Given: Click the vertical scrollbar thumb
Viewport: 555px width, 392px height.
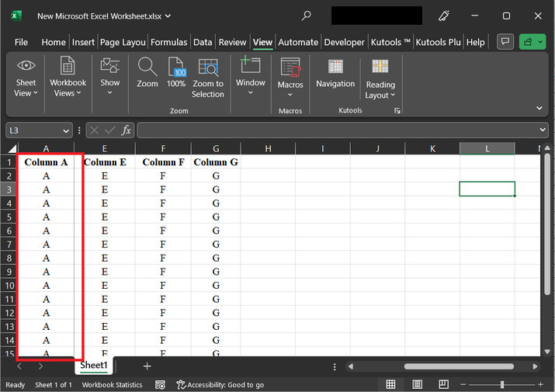Looking at the screenshot, I should pos(547,224).
